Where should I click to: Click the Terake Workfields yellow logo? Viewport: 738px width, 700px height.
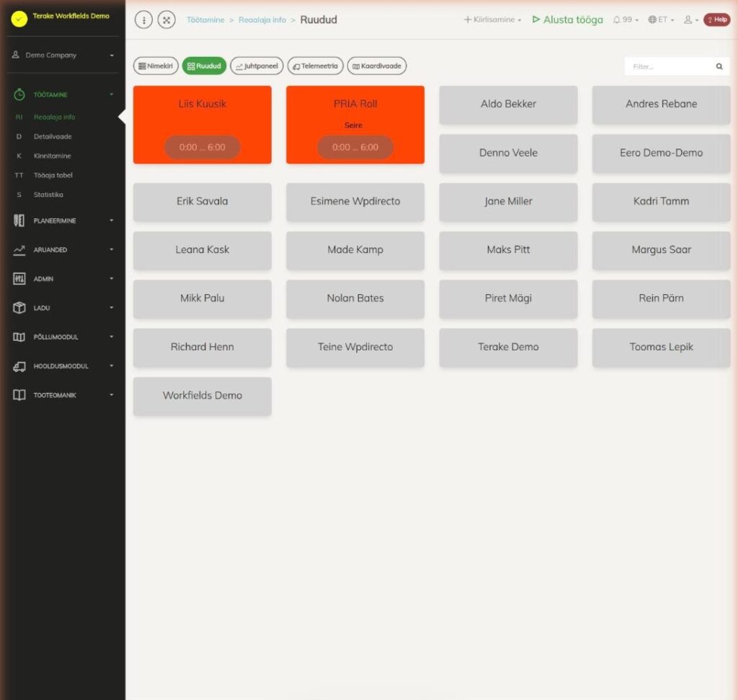pos(19,18)
